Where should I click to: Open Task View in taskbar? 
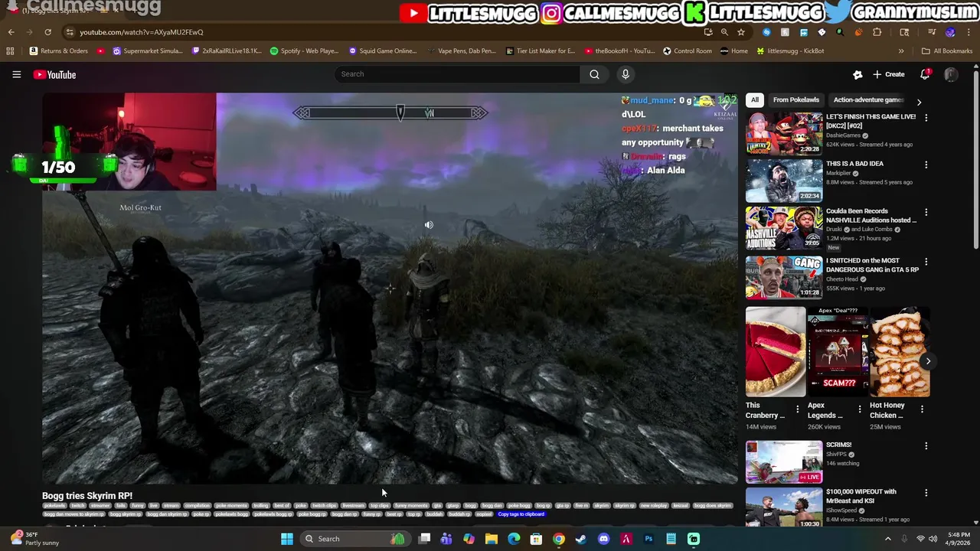pyautogui.click(x=424, y=539)
